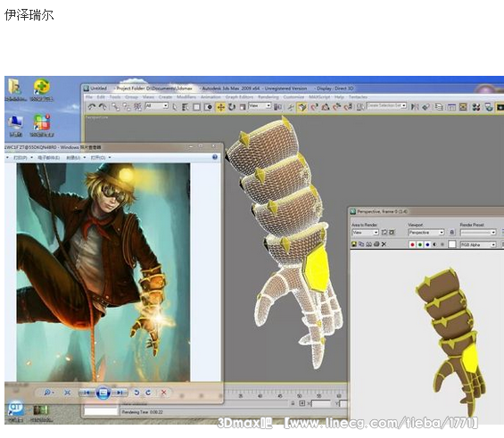Click the Mirror tool icon

pyautogui.click(x=415, y=107)
